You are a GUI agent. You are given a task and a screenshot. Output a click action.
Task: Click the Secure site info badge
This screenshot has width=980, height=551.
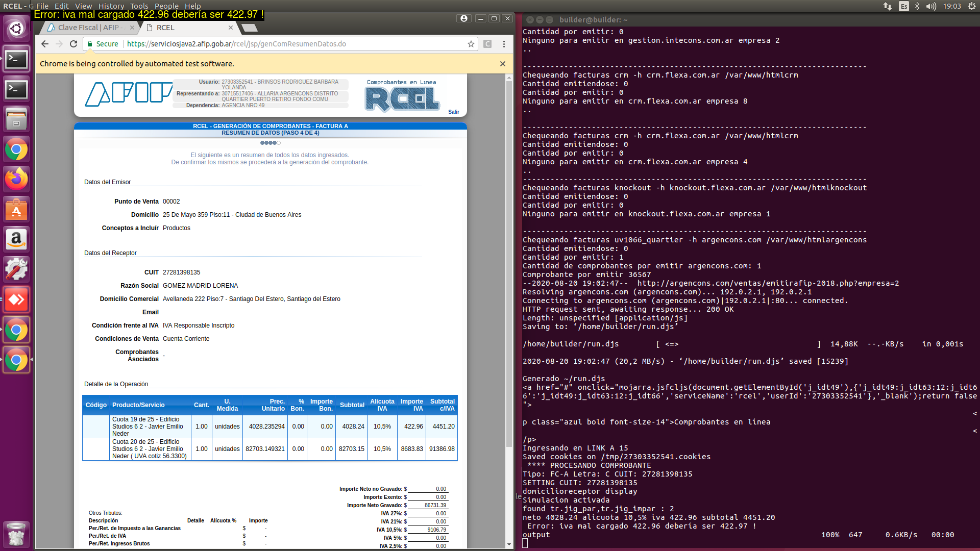(103, 44)
